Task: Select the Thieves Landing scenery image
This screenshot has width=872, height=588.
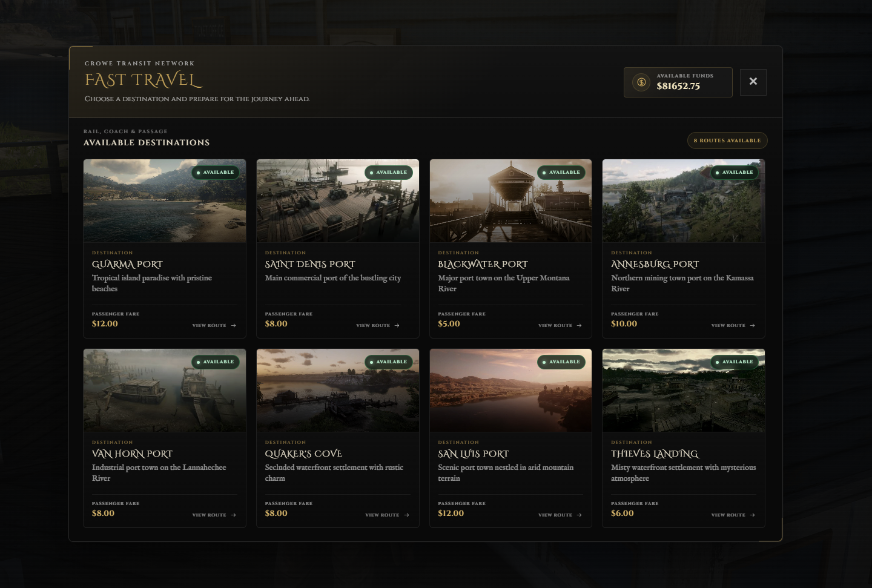Action: tap(684, 391)
